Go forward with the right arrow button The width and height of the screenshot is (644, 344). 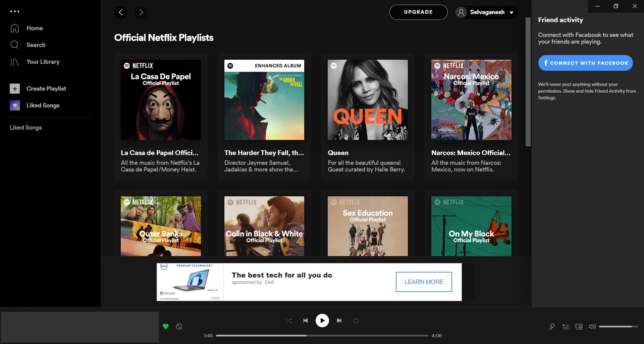coord(141,12)
